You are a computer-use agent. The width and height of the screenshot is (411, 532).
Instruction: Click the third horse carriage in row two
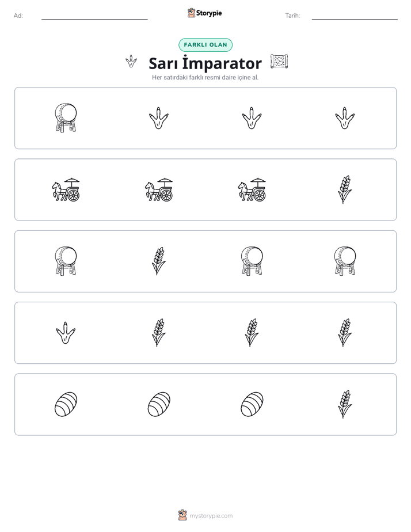tap(252, 189)
